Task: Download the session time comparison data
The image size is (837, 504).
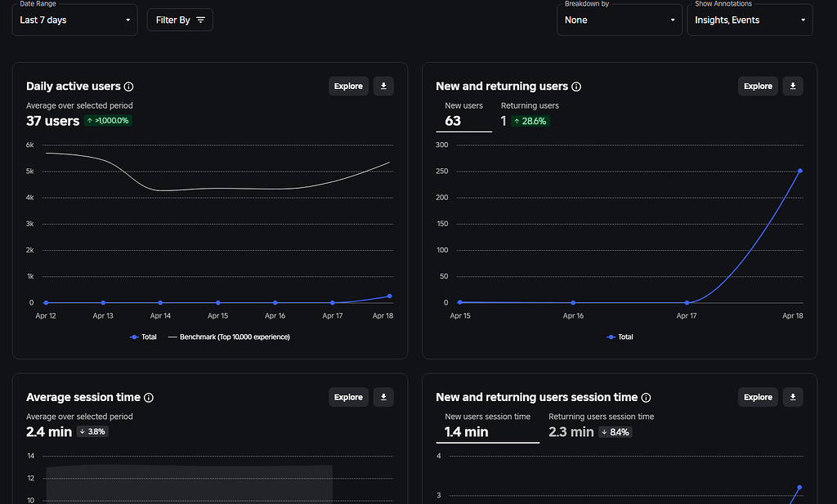Action: (792, 397)
